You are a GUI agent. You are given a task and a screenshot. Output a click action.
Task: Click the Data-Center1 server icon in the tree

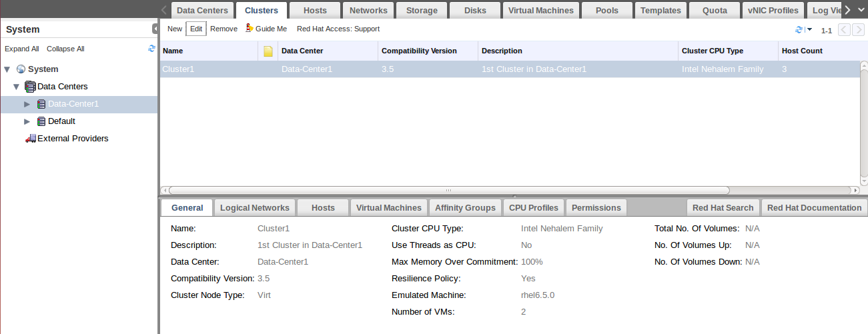click(x=41, y=104)
